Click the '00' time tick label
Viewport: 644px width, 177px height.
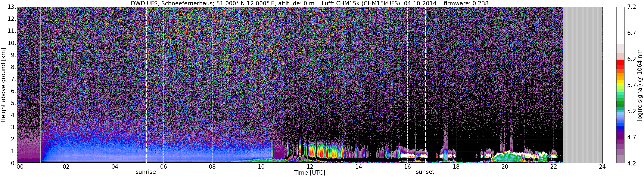coord(20,167)
